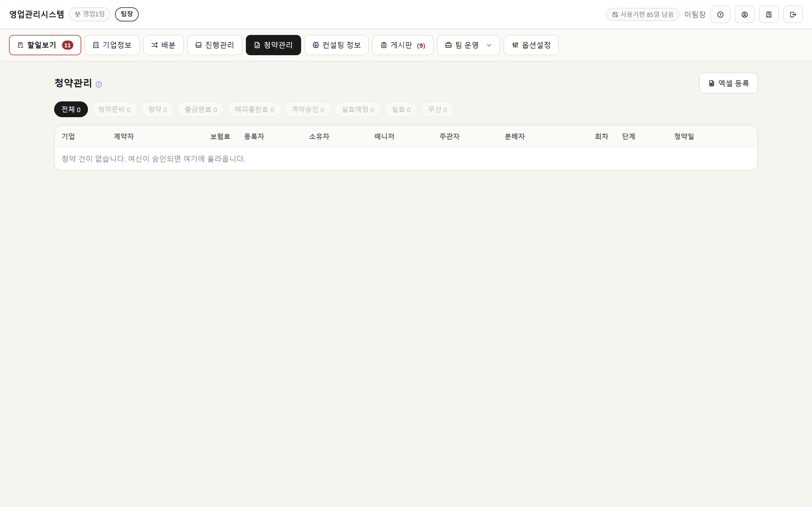Open the 게시판 (9) tab

point(403,45)
